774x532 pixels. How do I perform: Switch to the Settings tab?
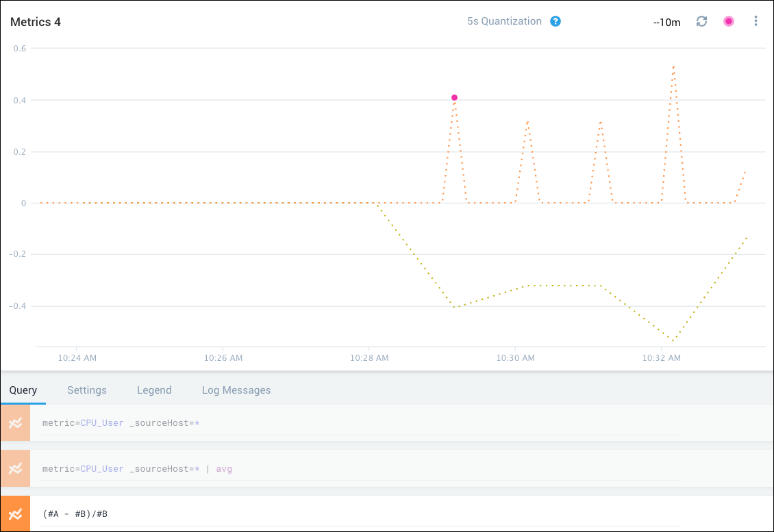87,390
